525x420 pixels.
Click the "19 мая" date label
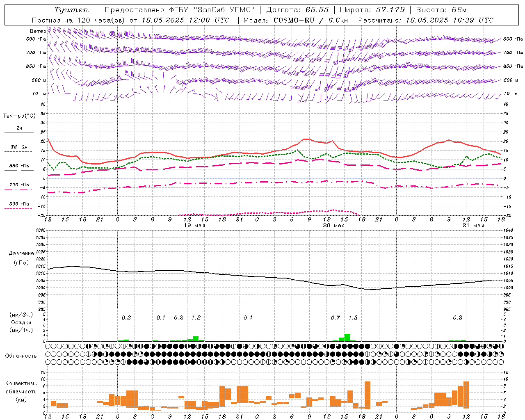[194, 226]
